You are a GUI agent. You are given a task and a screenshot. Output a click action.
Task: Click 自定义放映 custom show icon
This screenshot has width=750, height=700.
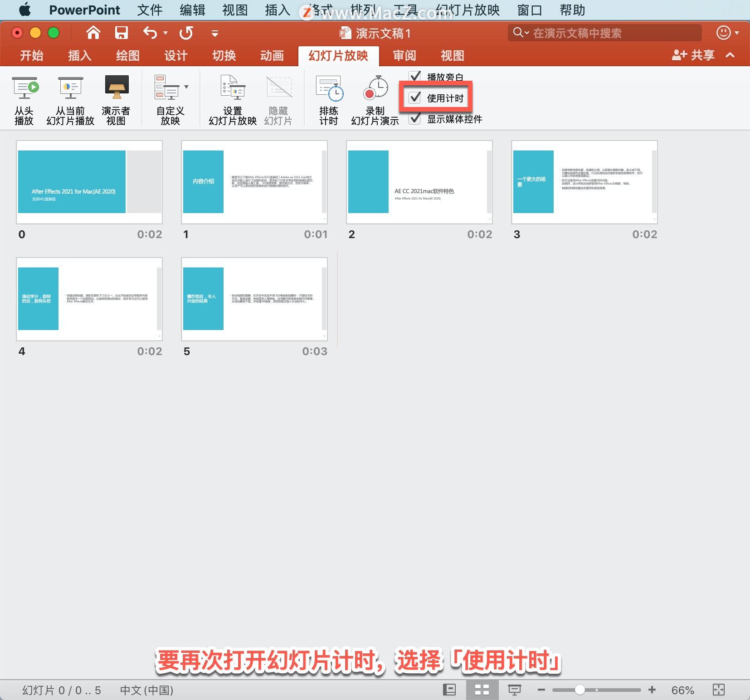tap(166, 87)
